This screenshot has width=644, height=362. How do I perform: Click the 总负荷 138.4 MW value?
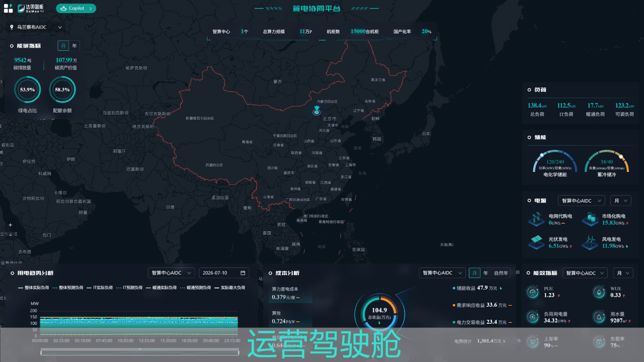pos(537,106)
